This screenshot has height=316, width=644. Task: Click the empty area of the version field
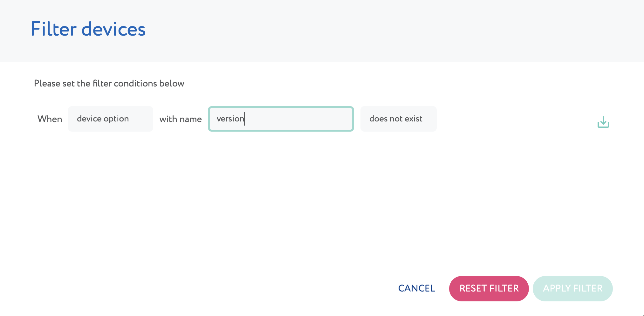coord(299,119)
